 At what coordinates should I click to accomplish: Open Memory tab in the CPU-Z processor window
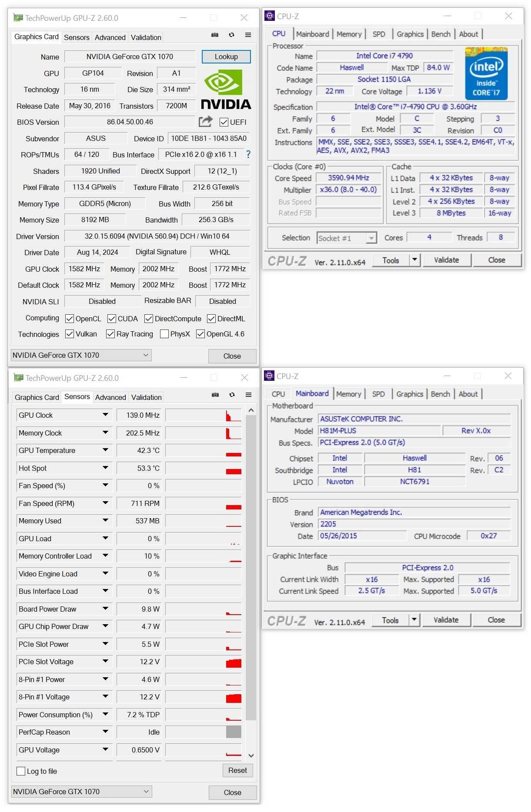(349, 34)
